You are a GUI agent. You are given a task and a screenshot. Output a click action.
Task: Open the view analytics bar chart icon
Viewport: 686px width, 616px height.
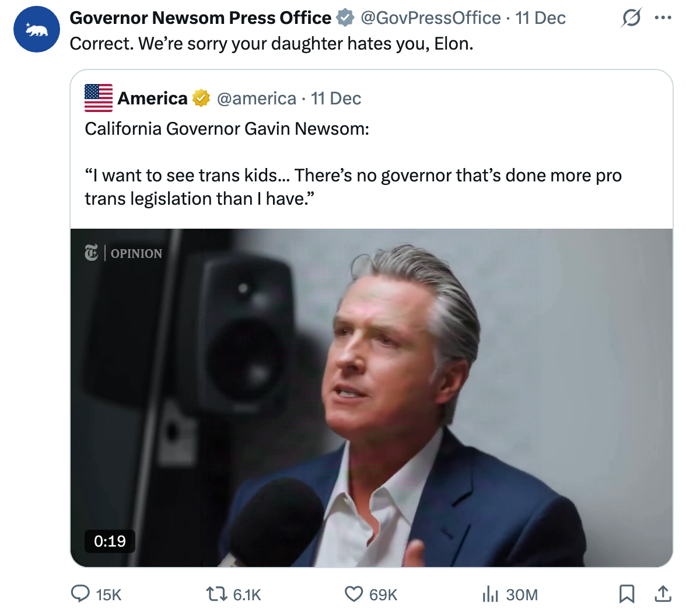tap(492, 594)
